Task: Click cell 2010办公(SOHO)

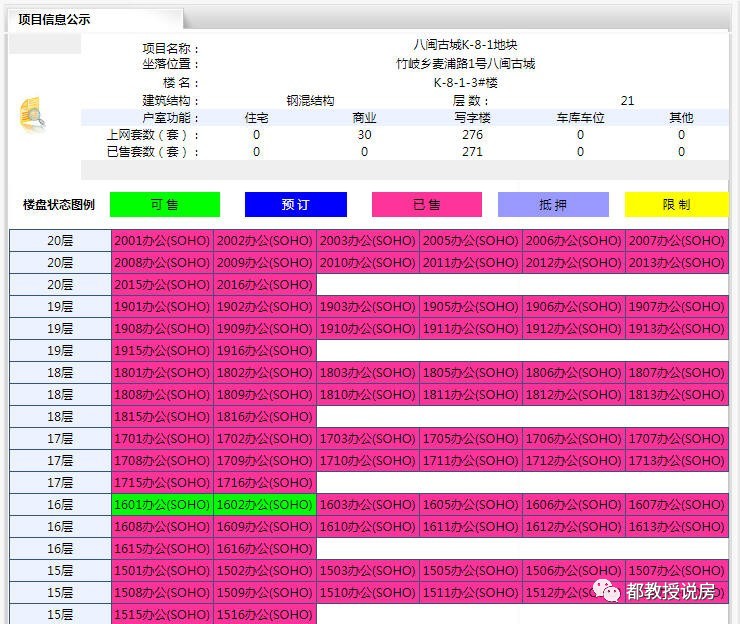Action: pos(368,263)
